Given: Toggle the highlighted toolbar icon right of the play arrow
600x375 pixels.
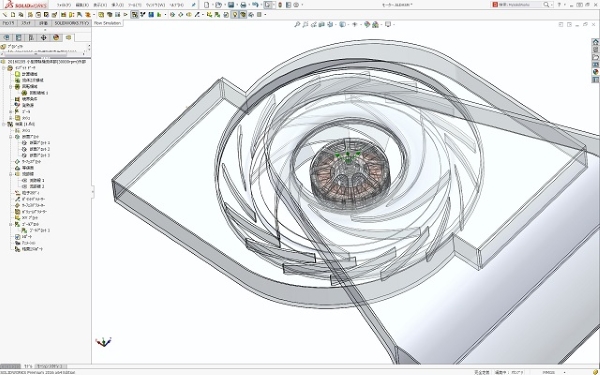Looking at the screenshot, I should coord(135,15).
